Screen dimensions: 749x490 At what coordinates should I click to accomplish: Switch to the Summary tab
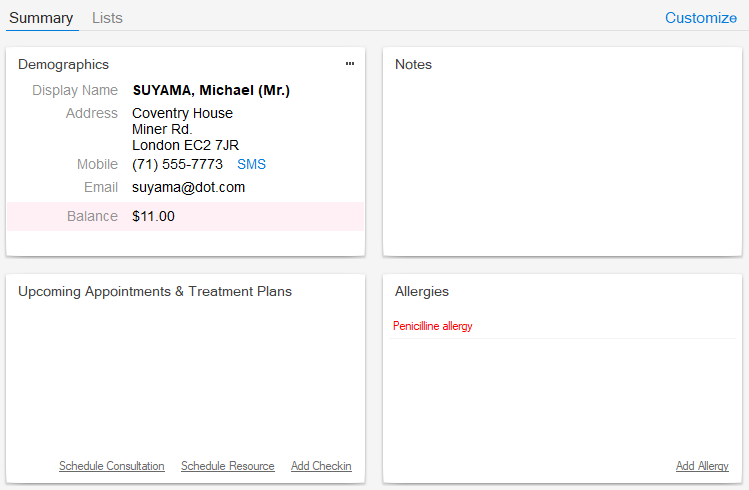point(41,18)
